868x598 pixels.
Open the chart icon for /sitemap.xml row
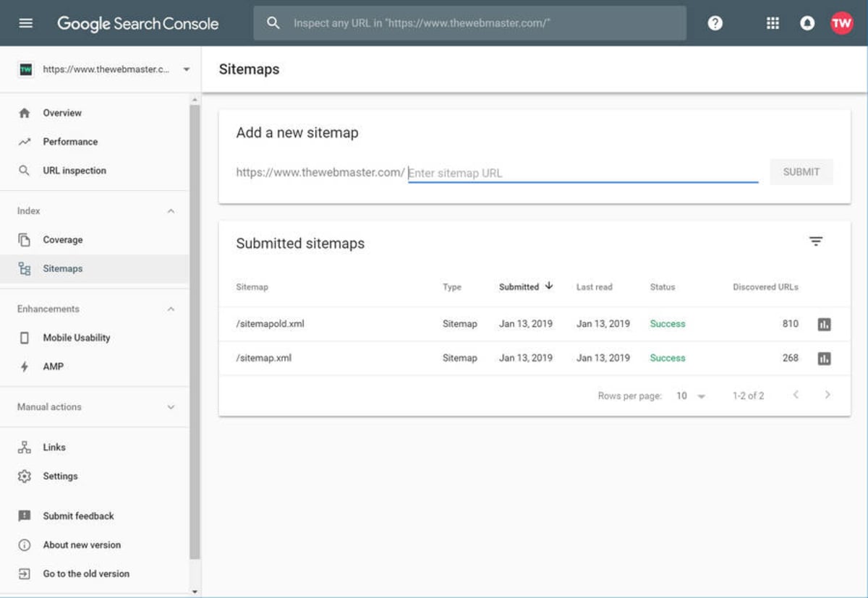[824, 358]
